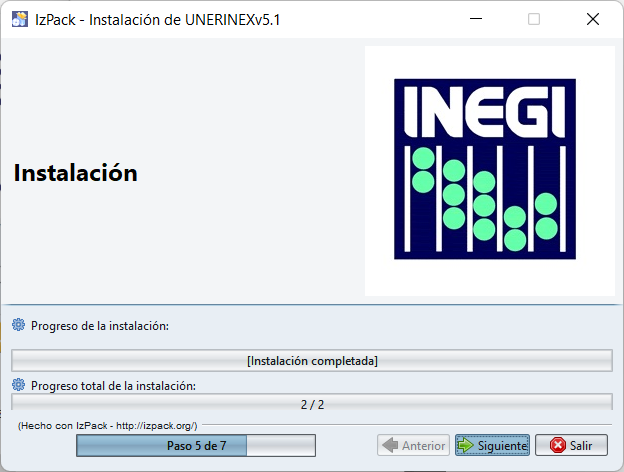
Task: Minimize the IzPack installer window
Action: click(476, 19)
